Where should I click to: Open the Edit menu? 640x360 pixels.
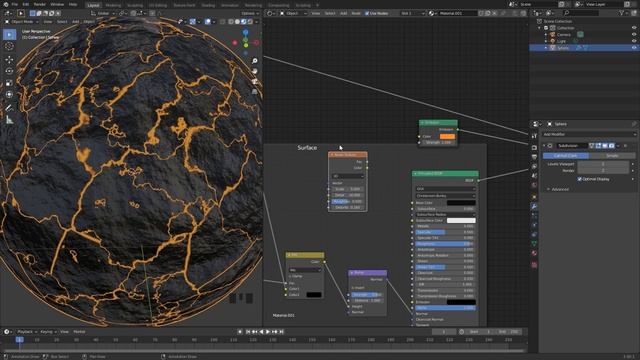(x=26, y=4)
